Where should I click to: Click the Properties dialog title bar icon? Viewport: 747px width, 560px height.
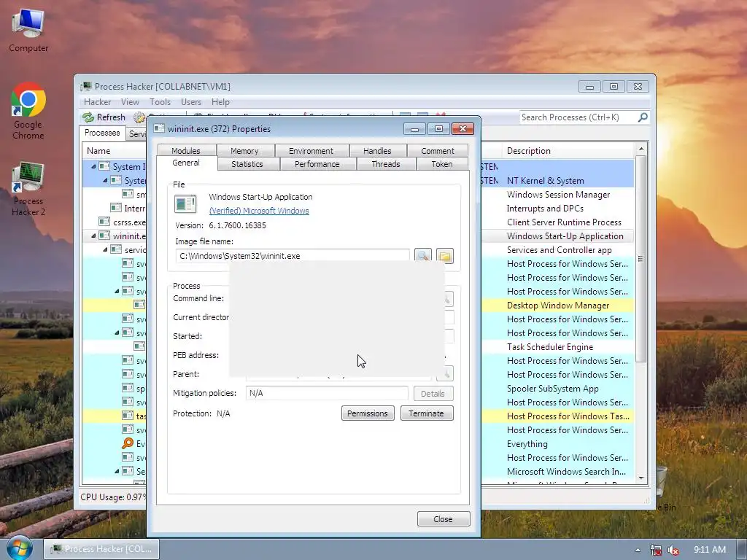click(159, 128)
